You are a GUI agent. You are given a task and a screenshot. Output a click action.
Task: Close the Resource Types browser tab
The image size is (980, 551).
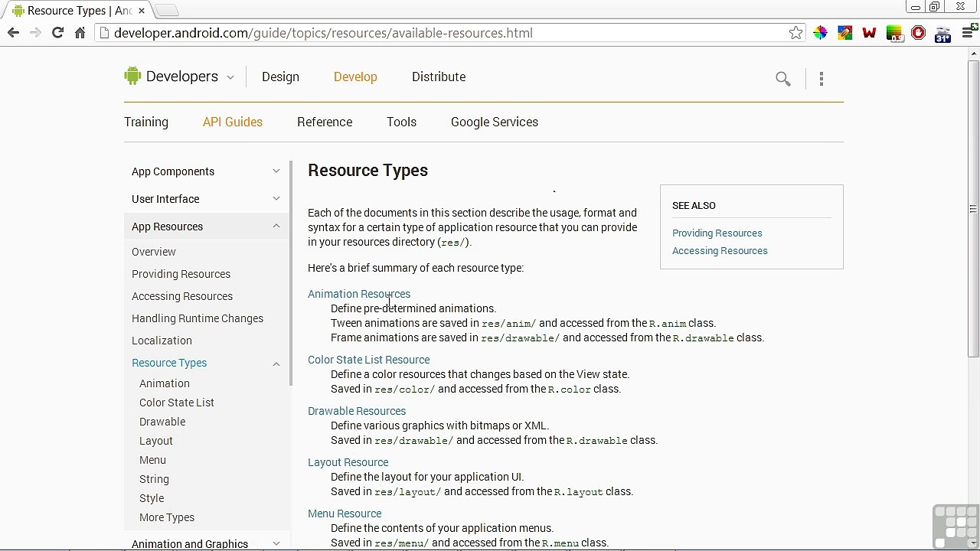click(142, 11)
